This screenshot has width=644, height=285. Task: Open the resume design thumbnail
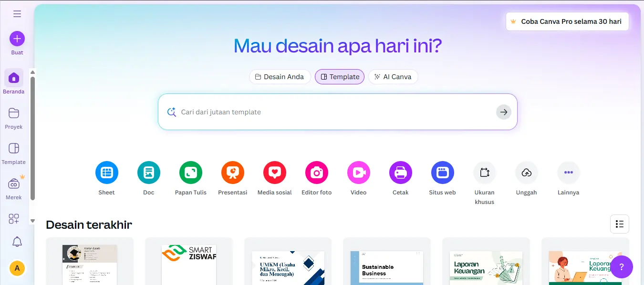90,261
